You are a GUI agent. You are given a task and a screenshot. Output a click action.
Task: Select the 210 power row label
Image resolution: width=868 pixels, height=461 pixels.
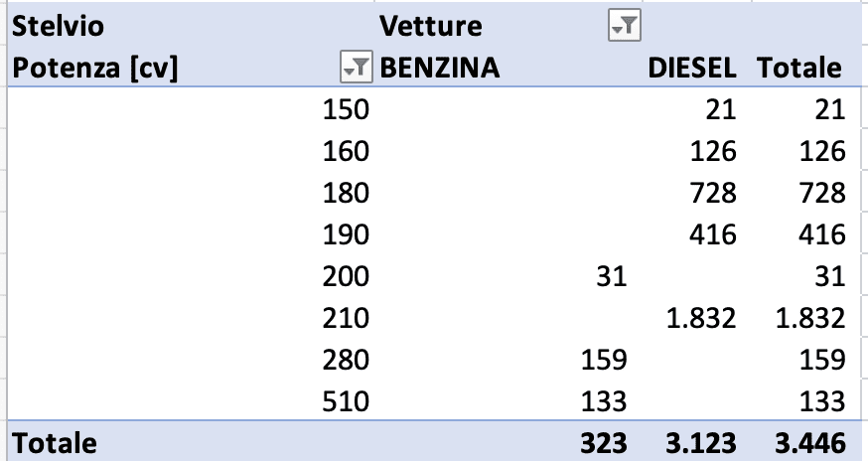[x=347, y=318]
